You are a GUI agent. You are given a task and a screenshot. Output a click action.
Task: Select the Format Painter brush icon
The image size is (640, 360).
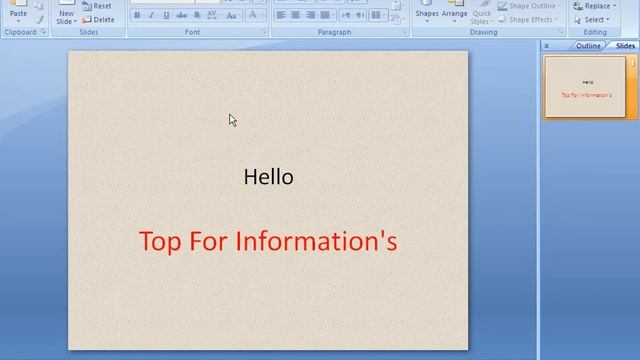[39, 19]
